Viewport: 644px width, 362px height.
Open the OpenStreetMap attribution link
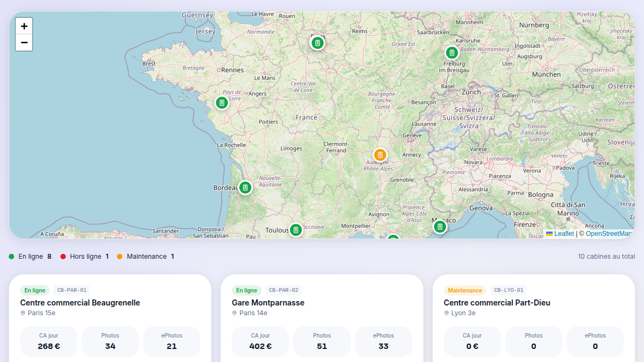tap(609, 234)
